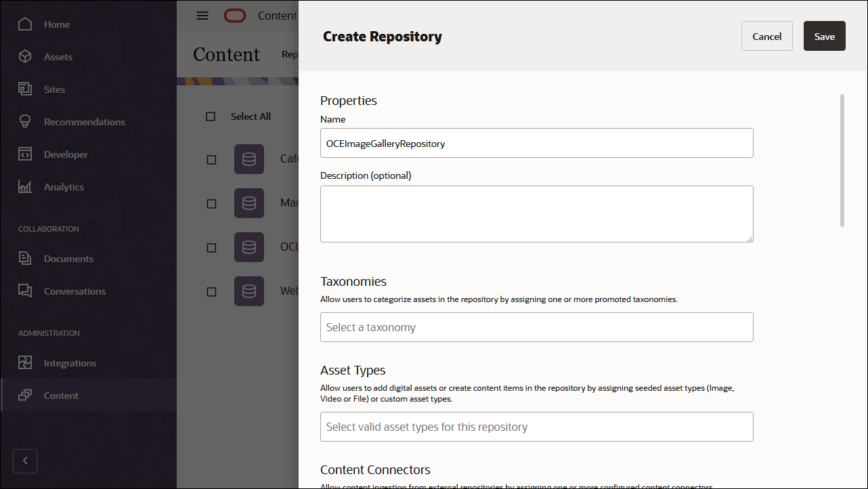868x489 pixels.
Task: Enable the Select All checkbox
Action: click(211, 116)
